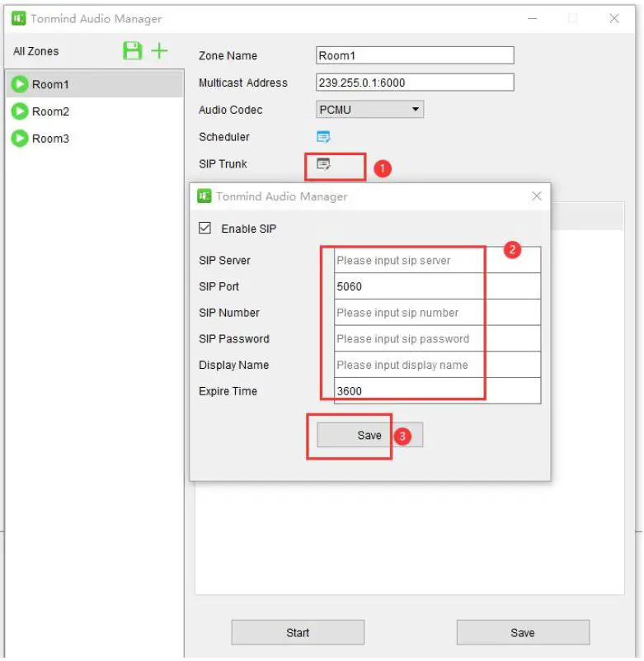
Task: Close the main Tonmind Audio Manager window
Action: (x=614, y=18)
